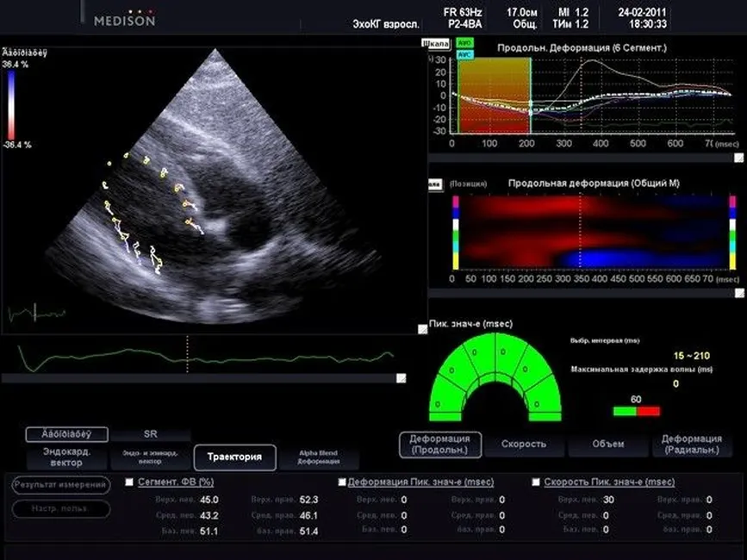Viewport: 747px width, 560px height.
Task: Check the Скорость Пик. знач-е checkbox
Action: [537, 482]
